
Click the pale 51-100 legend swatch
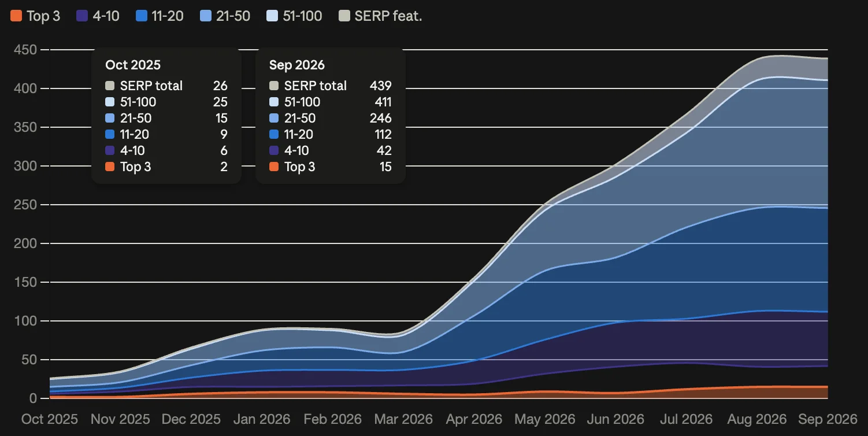pos(272,16)
